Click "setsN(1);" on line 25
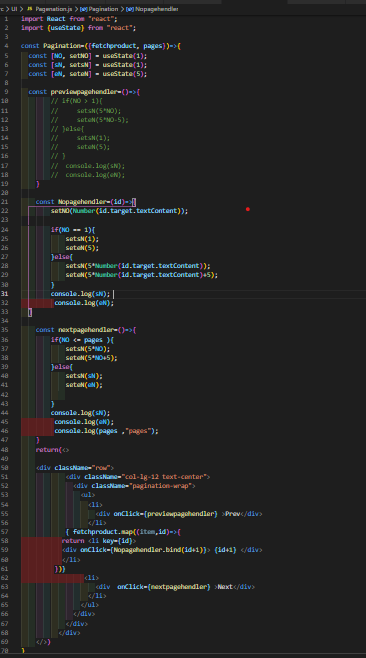366x658 pixels. coord(82,239)
